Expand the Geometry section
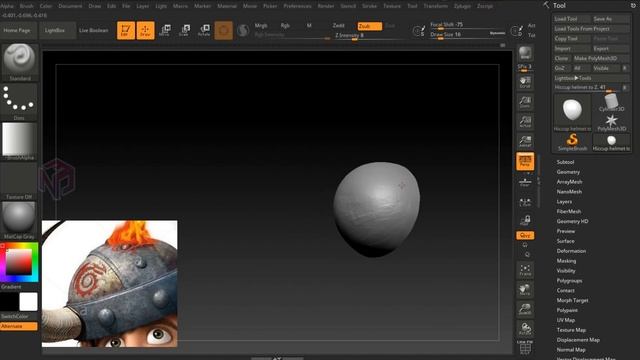Screen dimensions: 640x360 point(568,172)
